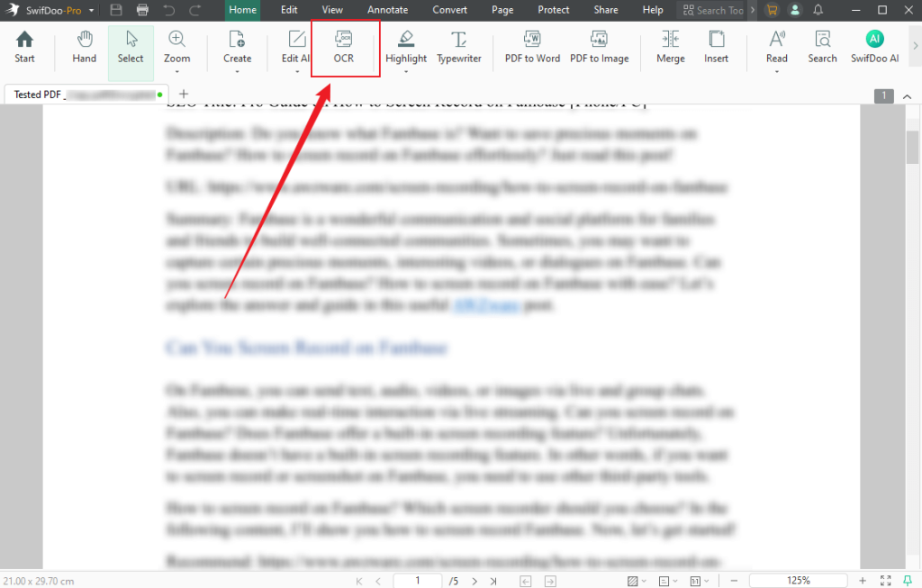This screenshot has width=922, height=588.
Task: Select the Highlight tool
Action: 406,47
